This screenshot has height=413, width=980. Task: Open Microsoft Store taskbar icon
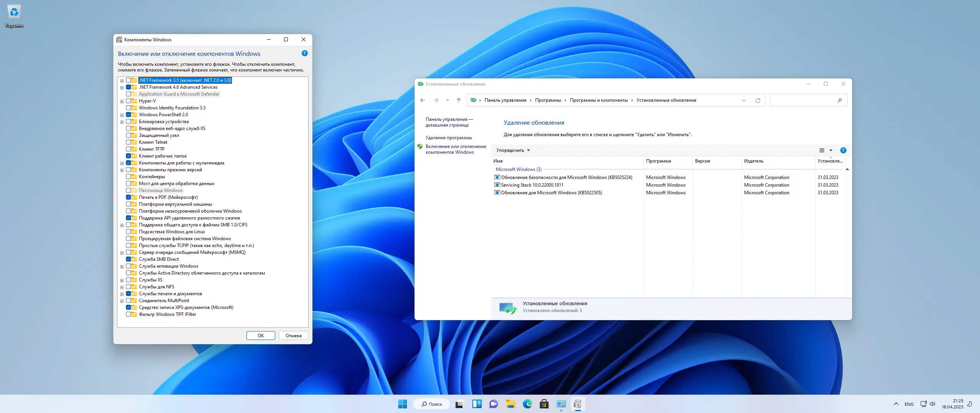(x=544, y=404)
